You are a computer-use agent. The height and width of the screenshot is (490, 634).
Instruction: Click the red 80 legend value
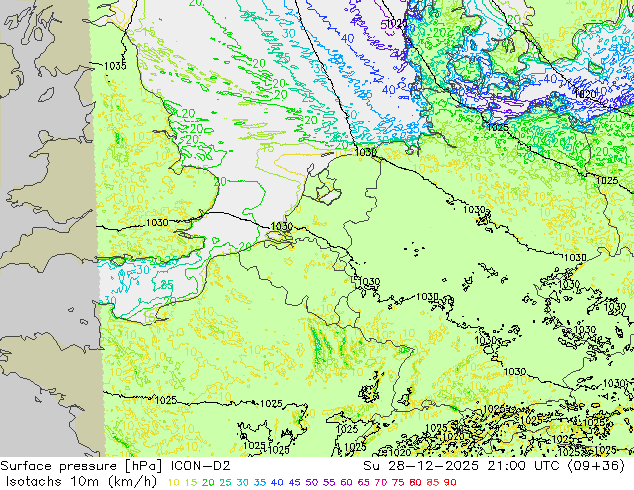pos(415,483)
